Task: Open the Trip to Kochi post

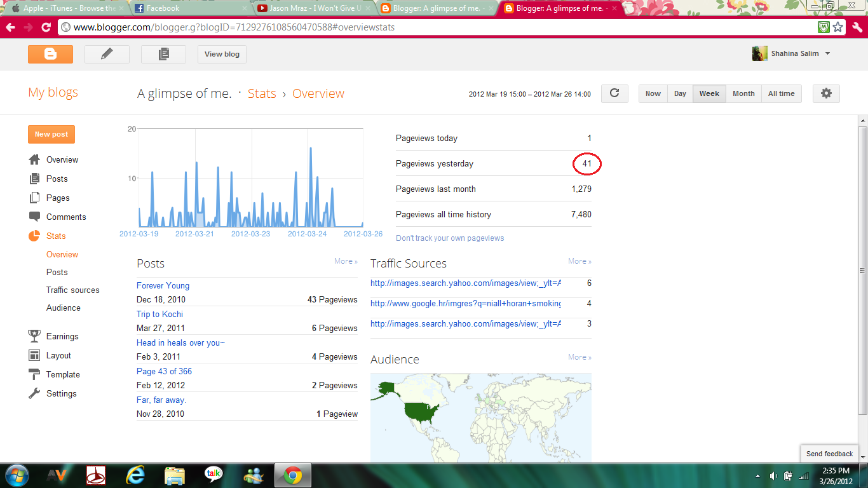Action: (159, 314)
